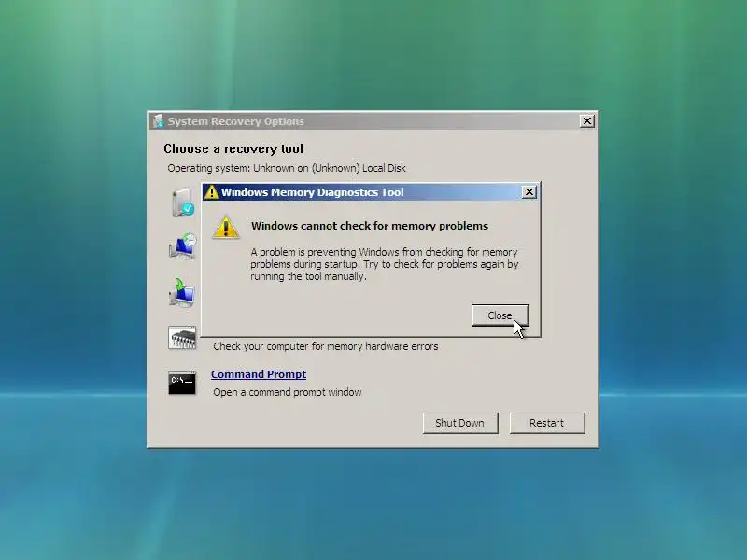Click the Close button in Memory Diagnostics dialog
Viewport: 747px width, 560px height.
coord(500,315)
